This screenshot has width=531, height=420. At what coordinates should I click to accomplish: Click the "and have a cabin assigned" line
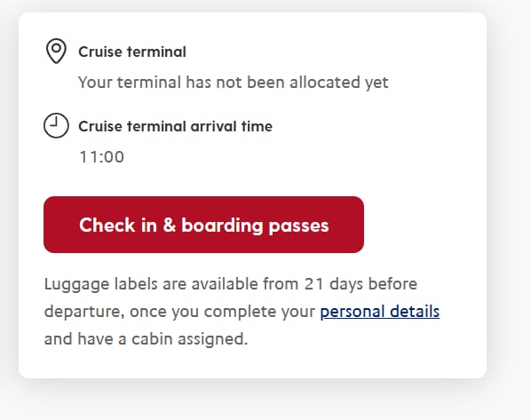146,338
